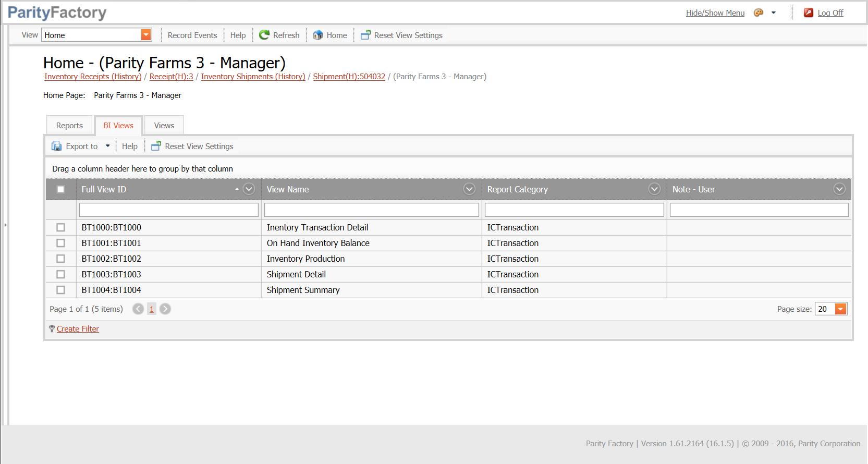Expand the Export to dropdown arrow
Image resolution: width=868 pixels, height=464 pixels.
pos(108,146)
